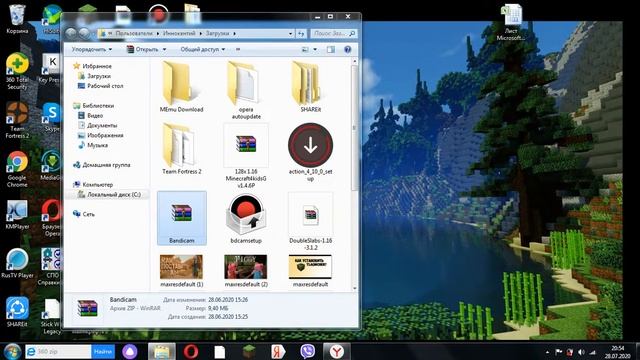Change the view with the view icon
This screenshot has width=640, height=360.
pos(305,49)
